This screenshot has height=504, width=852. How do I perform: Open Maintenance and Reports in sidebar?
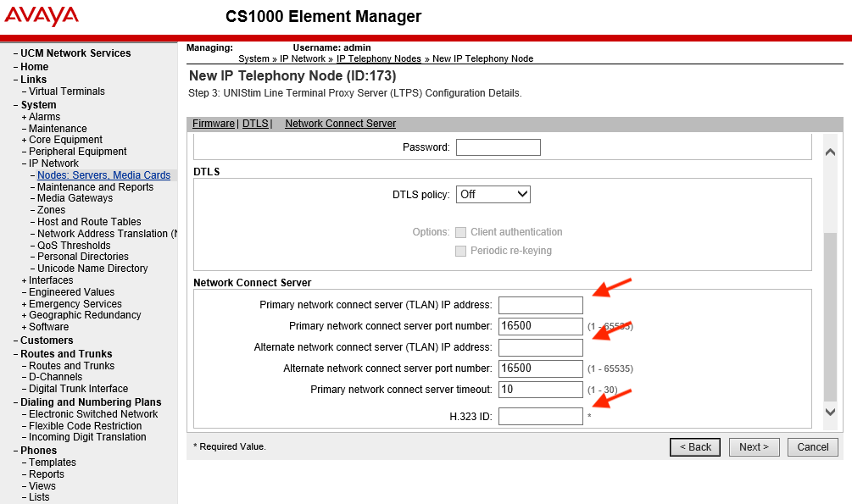[95, 187]
